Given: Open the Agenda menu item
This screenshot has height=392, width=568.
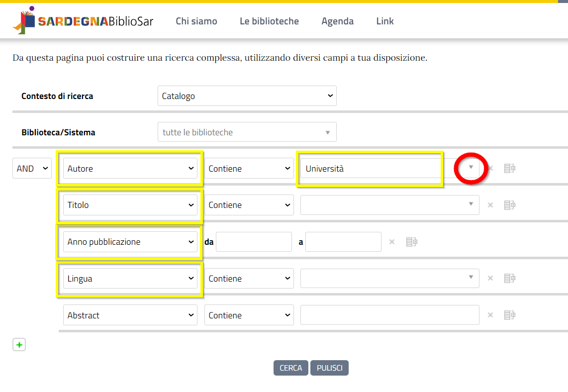Looking at the screenshot, I should pos(337,21).
